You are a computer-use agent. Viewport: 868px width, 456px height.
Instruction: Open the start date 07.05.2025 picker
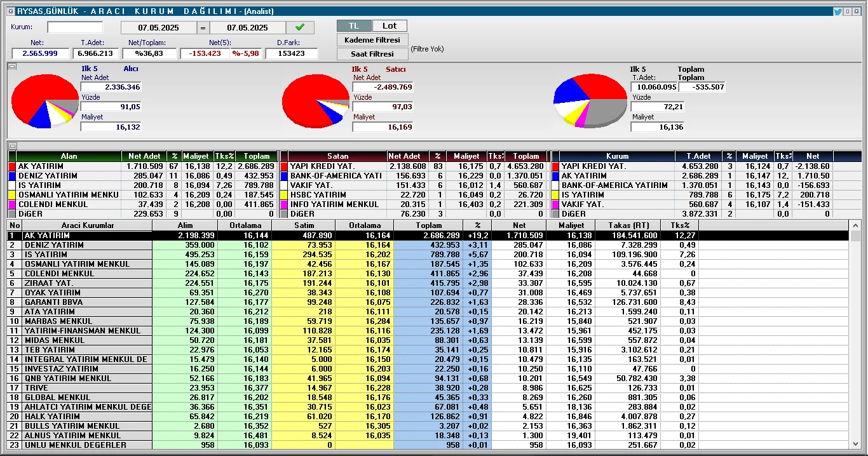(x=159, y=27)
